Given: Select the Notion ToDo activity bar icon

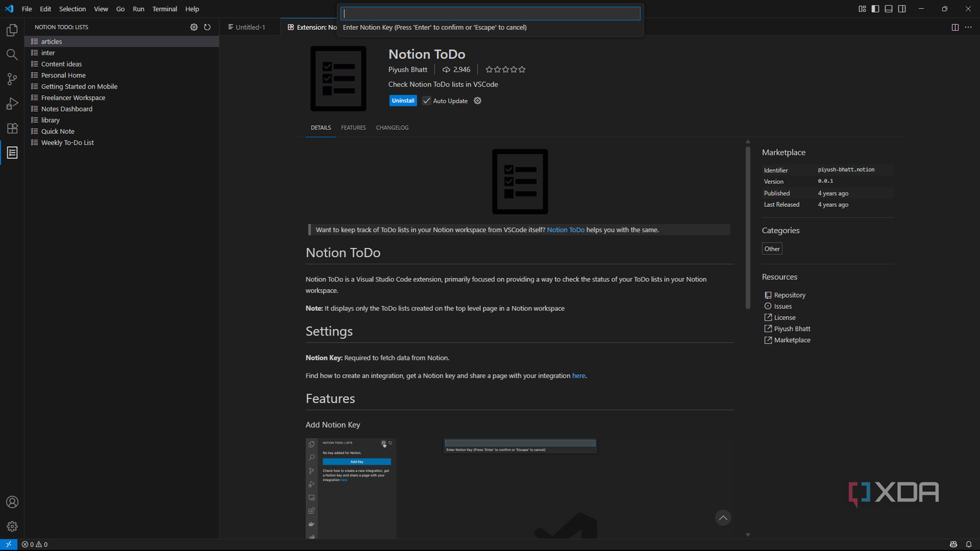Looking at the screenshot, I should pos(12,153).
